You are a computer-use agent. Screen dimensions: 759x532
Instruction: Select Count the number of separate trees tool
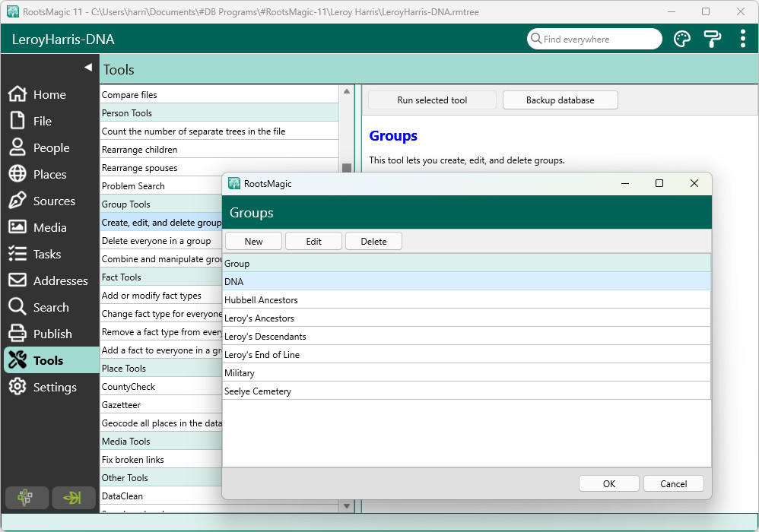pyautogui.click(x=219, y=131)
